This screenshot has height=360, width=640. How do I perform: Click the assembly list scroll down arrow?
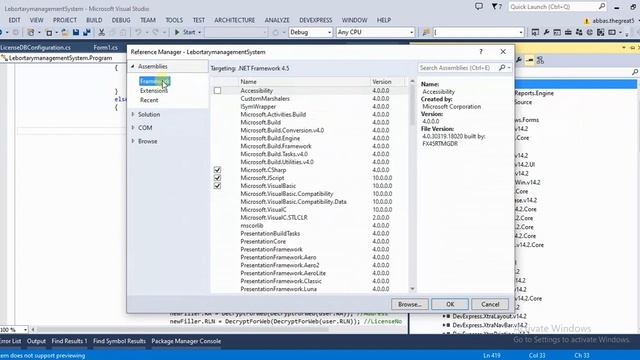tap(412, 289)
